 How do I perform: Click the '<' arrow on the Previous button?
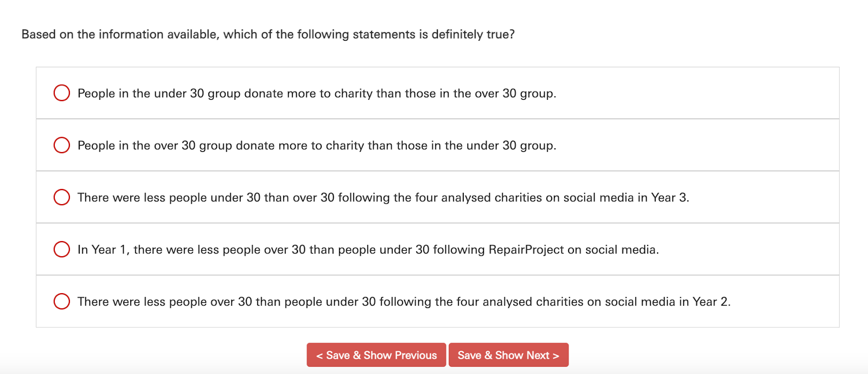coord(320,356)
